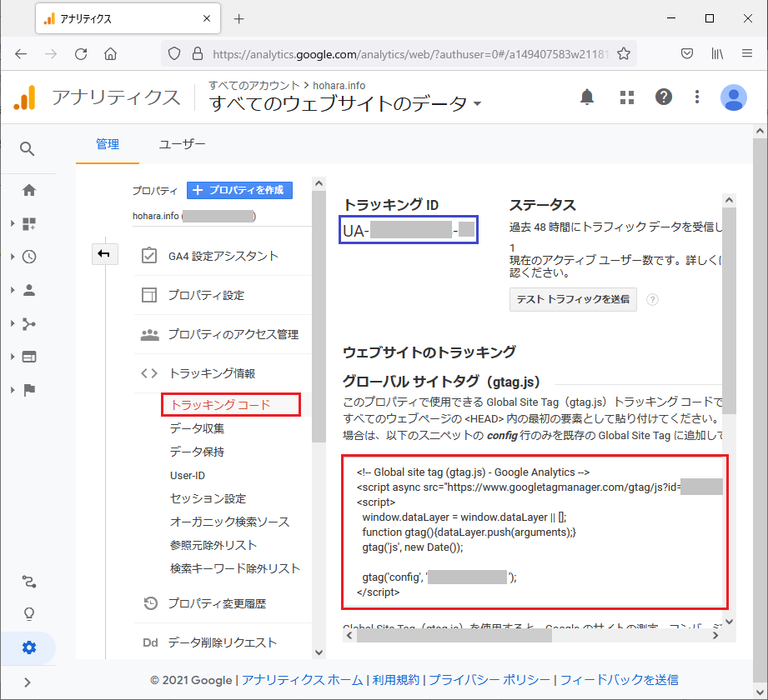Click the lightbulb Discover icon
Viewport: 768px width, 700px height.
tap(29, 614)
